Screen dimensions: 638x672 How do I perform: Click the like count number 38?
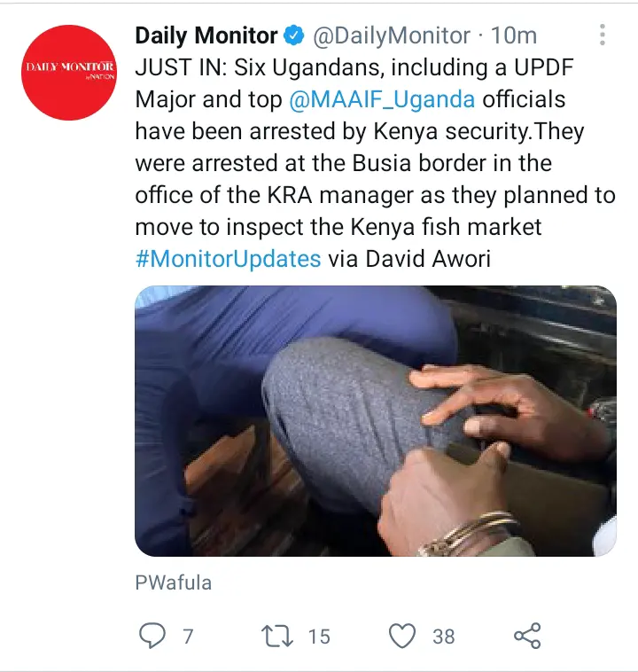point(443,637)
